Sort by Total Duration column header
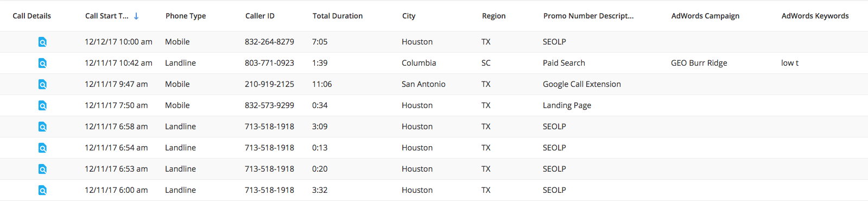 (338, 16)
